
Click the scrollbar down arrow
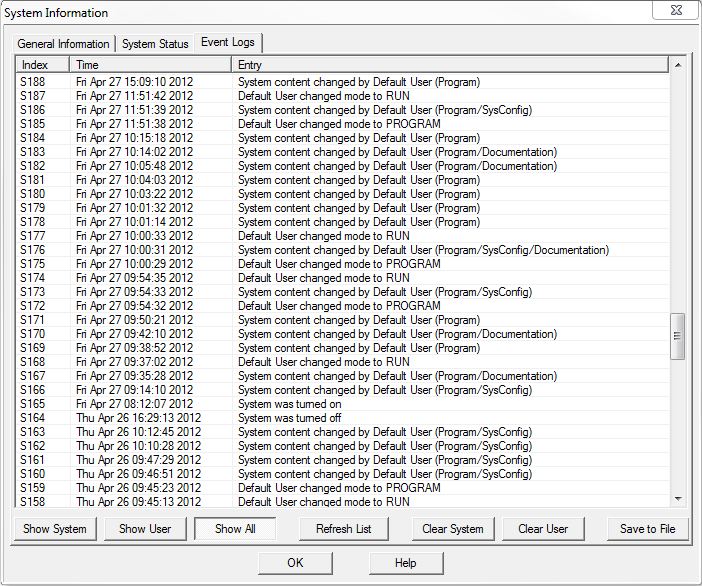click(678, 499)
